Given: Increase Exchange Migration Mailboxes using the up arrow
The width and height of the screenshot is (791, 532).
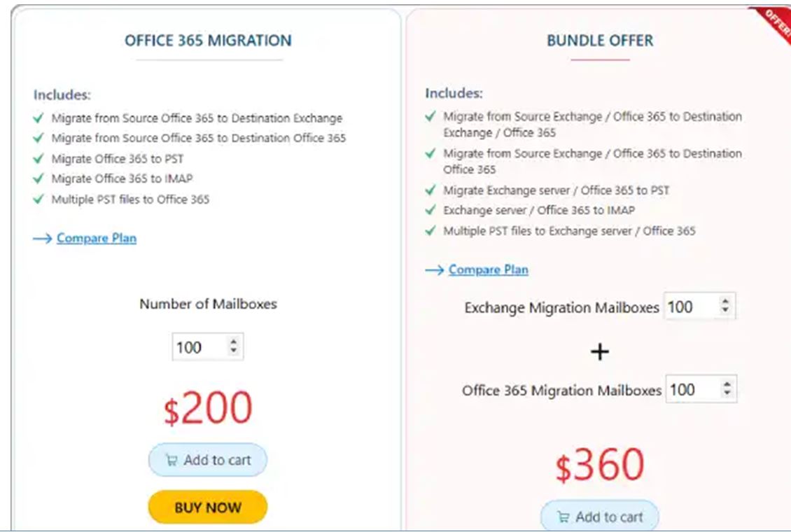Looking at the screenshot, I should 725,302.
